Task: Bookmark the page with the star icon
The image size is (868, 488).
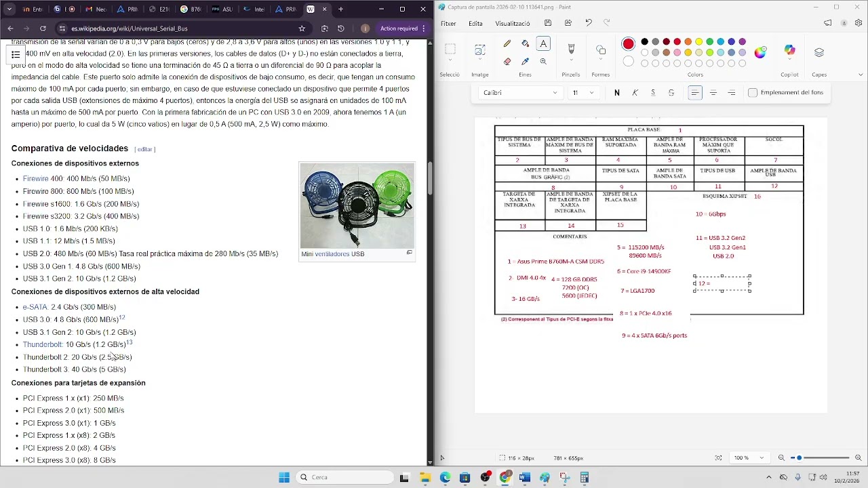Action: pos(302,28)
